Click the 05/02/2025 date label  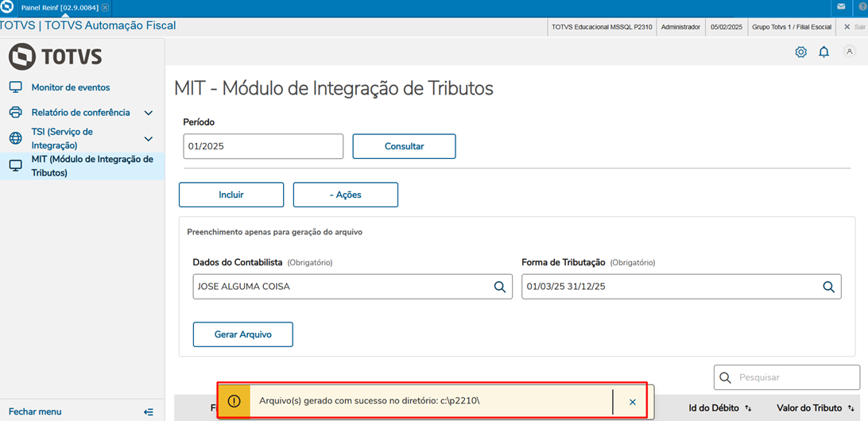coord(727,26)
